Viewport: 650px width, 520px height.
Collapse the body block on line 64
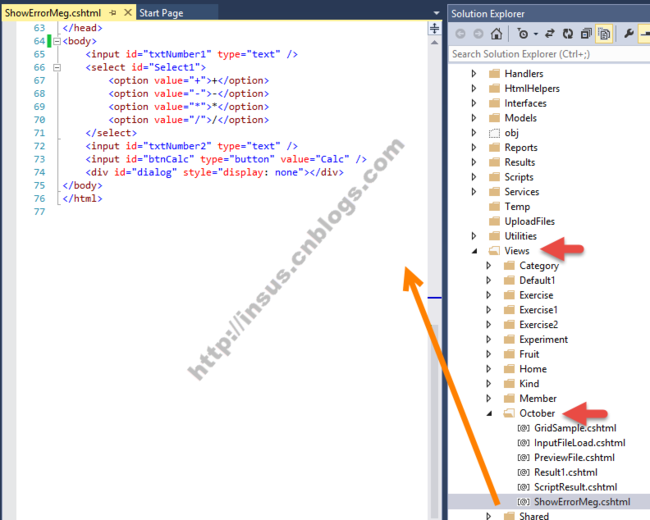click(x=57, y=41)
